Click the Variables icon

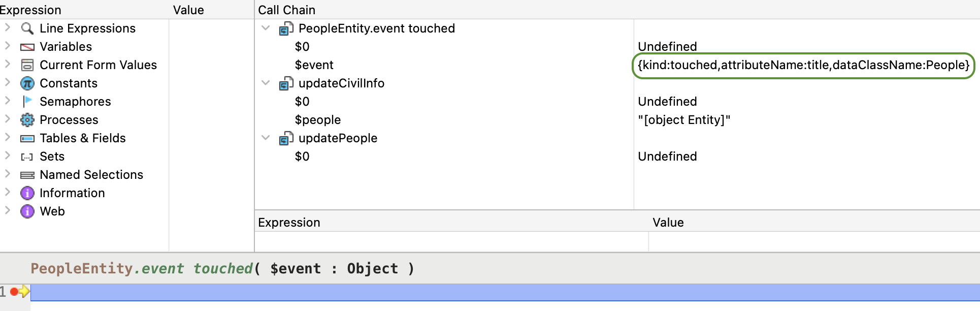(27, 47)
